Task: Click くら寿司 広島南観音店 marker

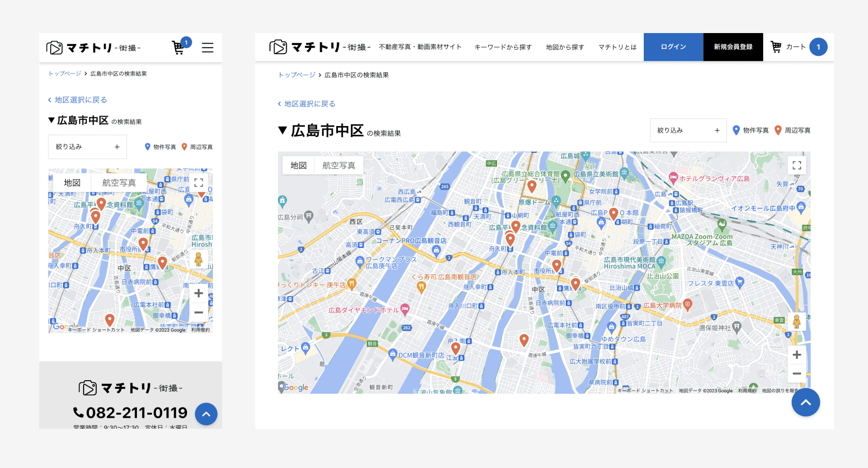Action: pos(421,287)
